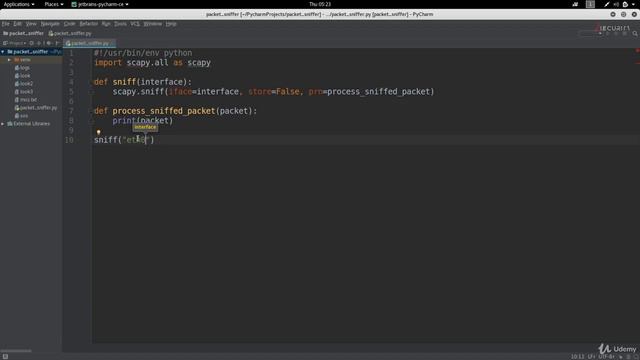The width and height of the screenshot is (640, 360).
Task: Open the Navigate menu
Action: 50,24
